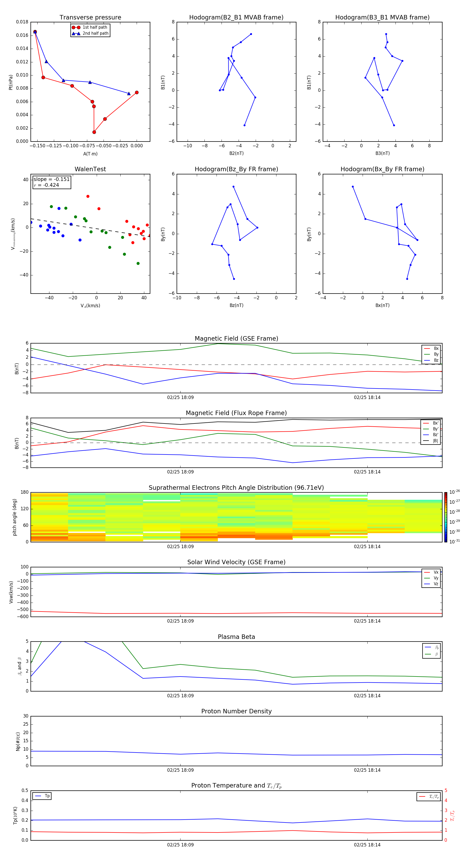
Task: Click the 'pitch angle (deg)' axis label
Action: point(14,517)
